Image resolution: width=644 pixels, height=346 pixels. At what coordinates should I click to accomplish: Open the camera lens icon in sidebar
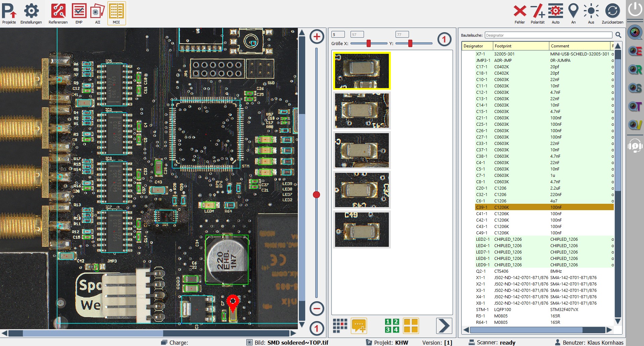635,33
